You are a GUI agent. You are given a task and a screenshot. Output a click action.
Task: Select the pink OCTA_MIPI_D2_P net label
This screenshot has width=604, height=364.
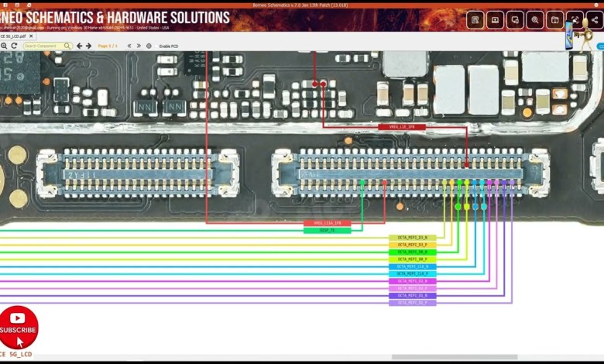tap(413, 289)
